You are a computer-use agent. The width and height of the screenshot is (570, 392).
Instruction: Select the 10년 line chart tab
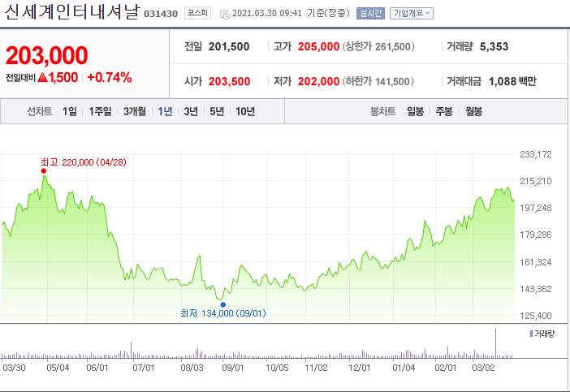point(245,111)
